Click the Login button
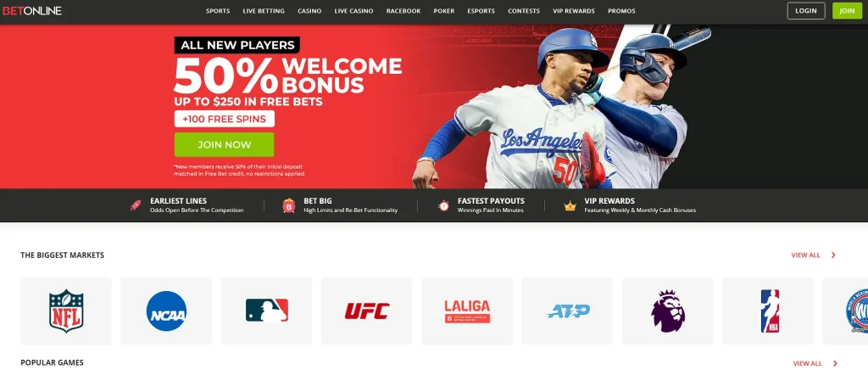 click(806, 10)
